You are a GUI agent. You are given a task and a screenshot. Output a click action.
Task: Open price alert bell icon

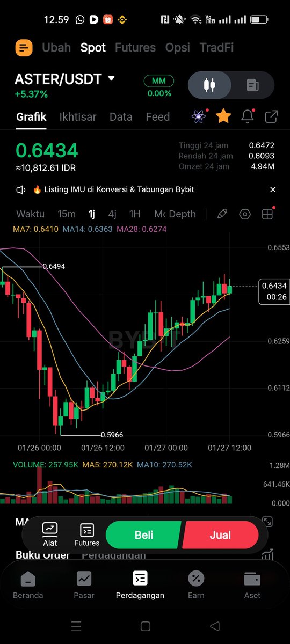(248, 116)
